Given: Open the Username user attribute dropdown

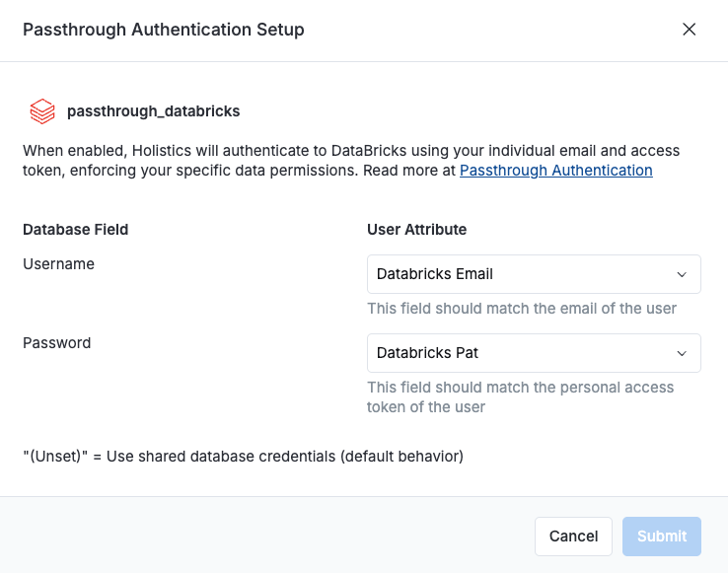Looking at the screenshot, I should tap(533, 274).
